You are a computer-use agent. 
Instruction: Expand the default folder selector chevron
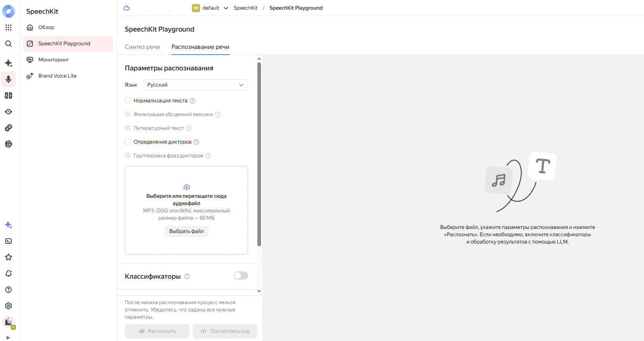[226, 8]
